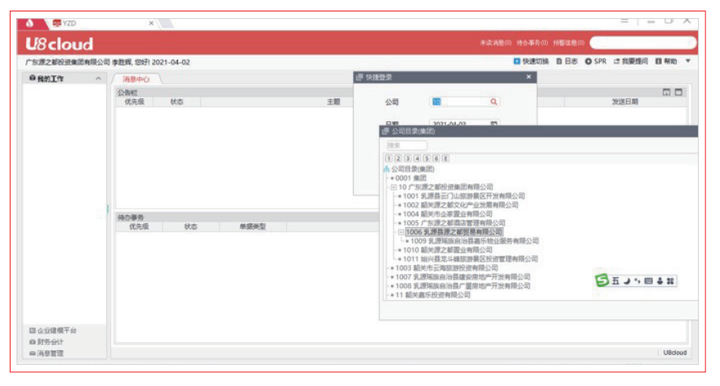Open the grid toolbox icon on IME bar
720x386 pixels.
click(670, 281)
